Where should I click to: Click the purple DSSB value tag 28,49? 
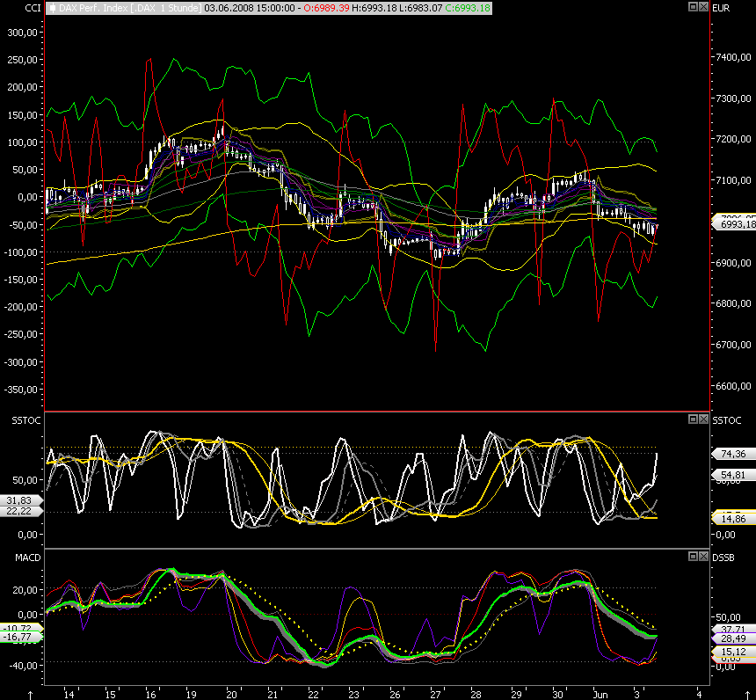coord(734,638)
